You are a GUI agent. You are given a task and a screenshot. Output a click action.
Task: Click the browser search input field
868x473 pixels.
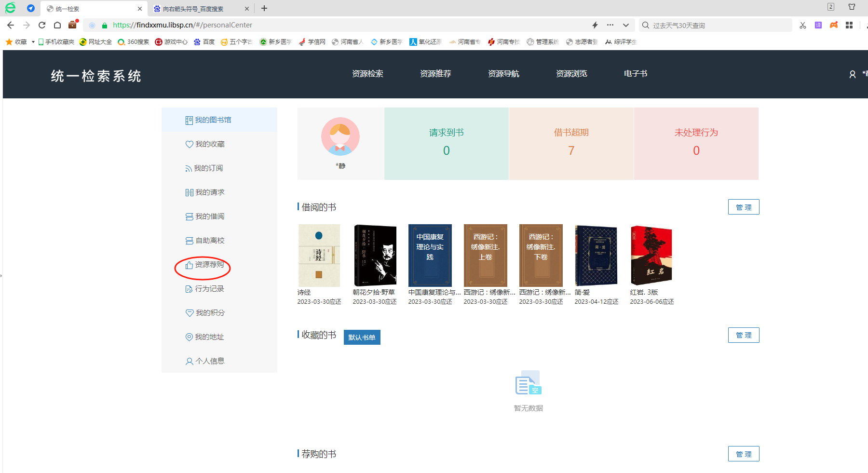pos(719,25)
